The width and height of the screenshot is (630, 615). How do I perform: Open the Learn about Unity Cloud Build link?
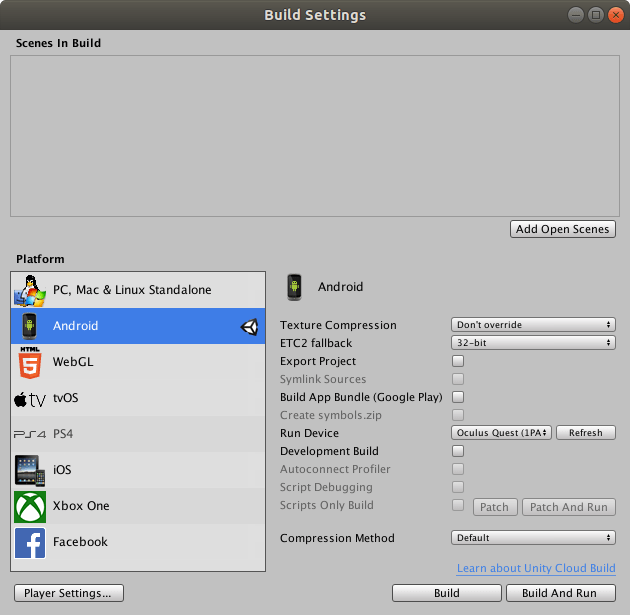pyautogui.click(x=536, y=569)
